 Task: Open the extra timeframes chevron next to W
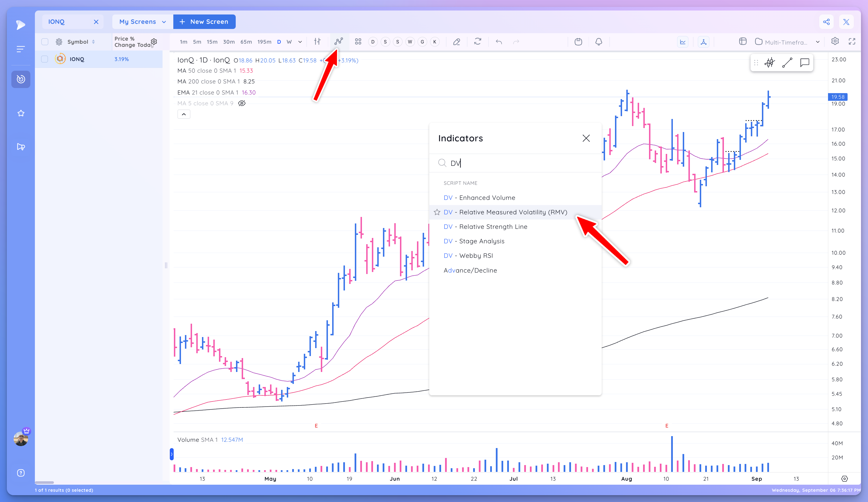click(299, 41)
